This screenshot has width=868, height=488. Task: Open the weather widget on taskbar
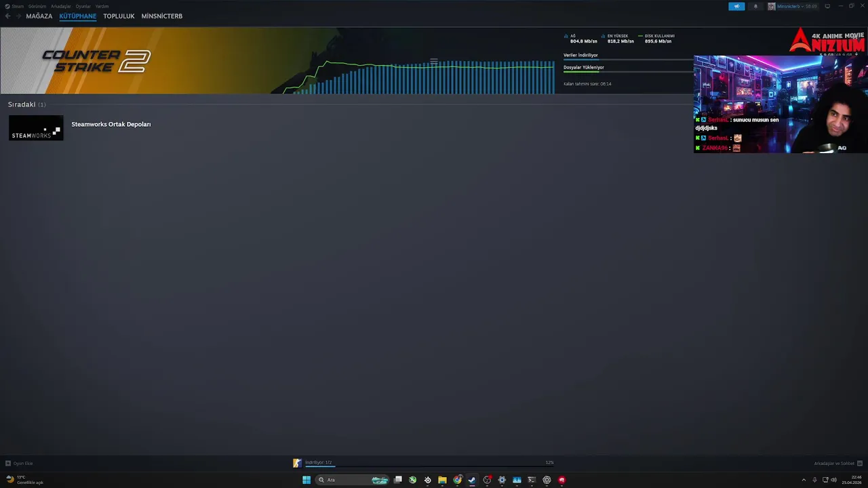25,480
